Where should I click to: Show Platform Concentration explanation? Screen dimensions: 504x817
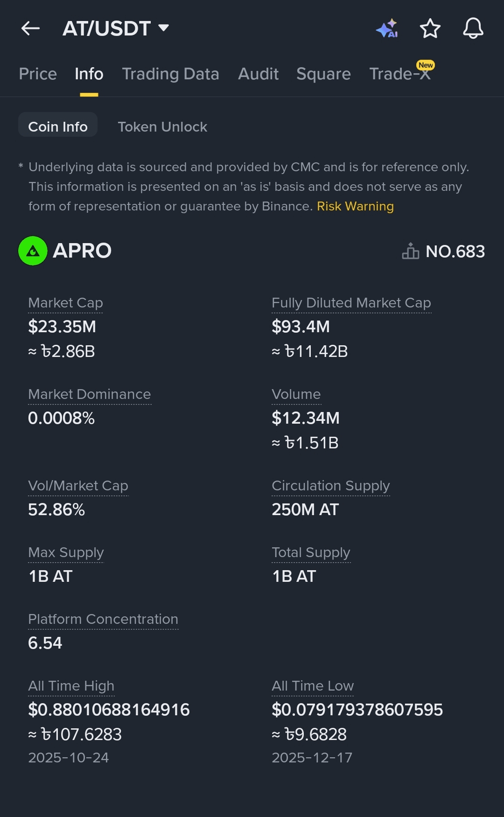pyautogui.click(x=103, y=619)
